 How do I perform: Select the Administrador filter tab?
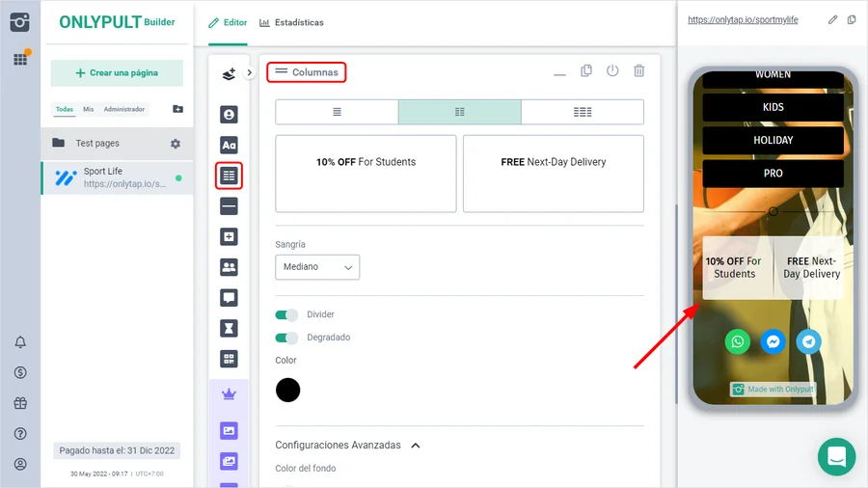point(124,109)
